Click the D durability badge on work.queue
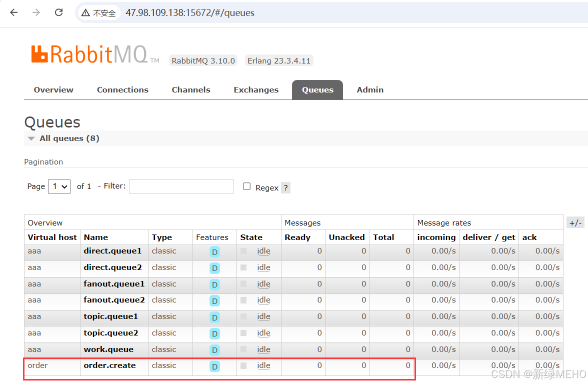The width and height of the screenshot is (588, 384). (x=214, y=350)
